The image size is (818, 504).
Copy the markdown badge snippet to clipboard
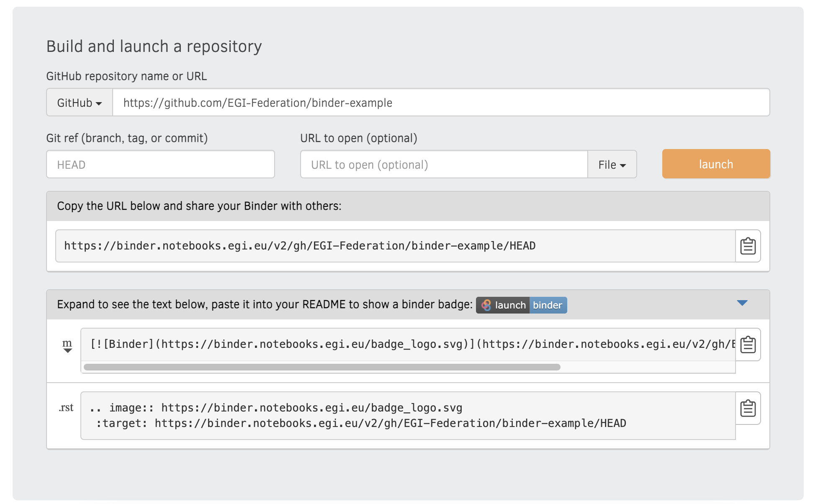(748, 345)
